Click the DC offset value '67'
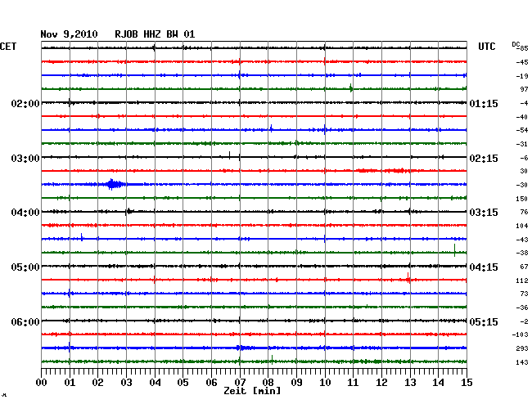 [524, 267]
